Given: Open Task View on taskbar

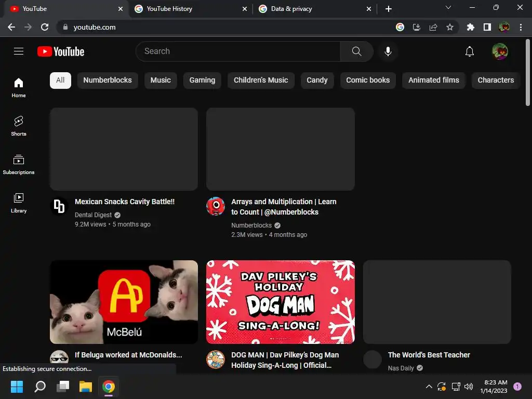Looking at the screenshot, I should pos(63,387).
